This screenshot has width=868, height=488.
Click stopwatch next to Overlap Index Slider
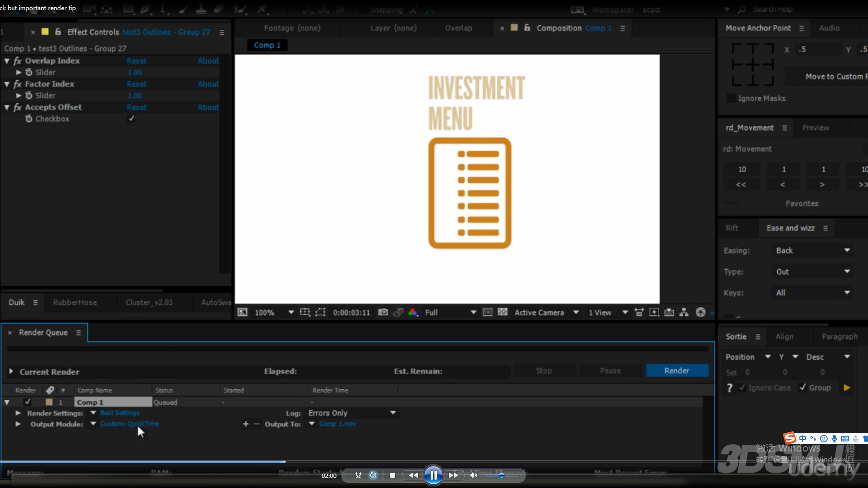click(x=29, y=72)
